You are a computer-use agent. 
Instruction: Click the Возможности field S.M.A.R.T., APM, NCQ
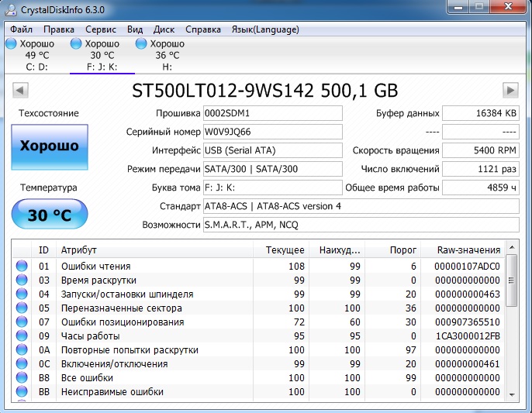361,225
